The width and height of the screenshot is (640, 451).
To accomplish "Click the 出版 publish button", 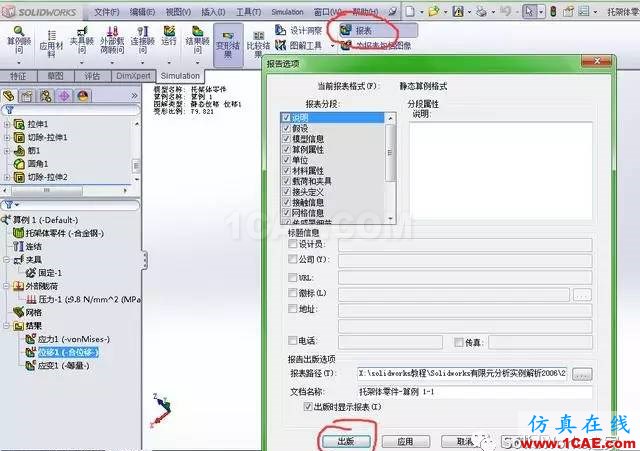I will (x=346, y=441).
